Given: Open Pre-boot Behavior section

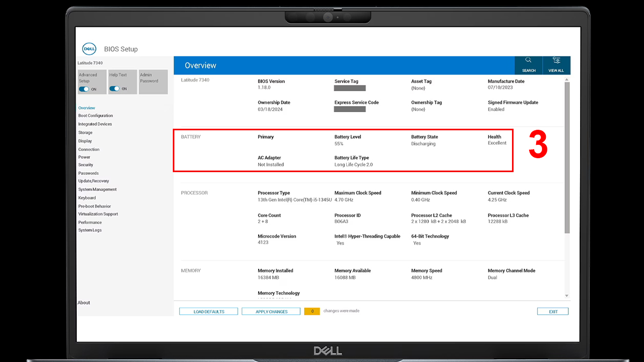Looking at the screenshot, I should (94, 206).
